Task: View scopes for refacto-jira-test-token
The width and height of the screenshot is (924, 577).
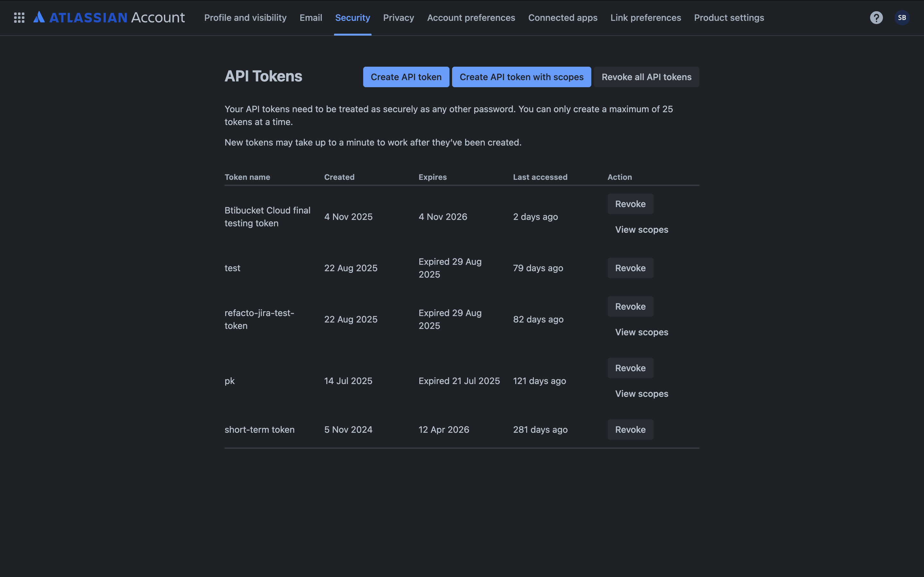Action: pyautogui.click(x=641, y=332)
